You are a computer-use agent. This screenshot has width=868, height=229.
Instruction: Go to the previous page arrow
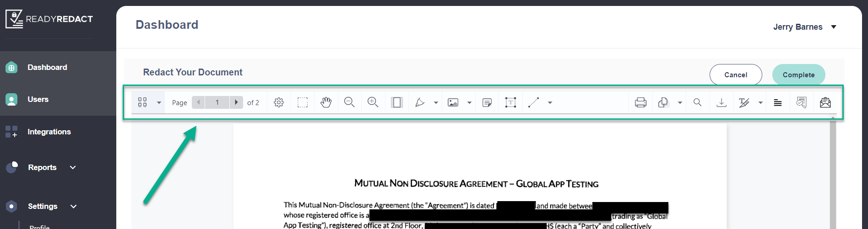(198, 102)
